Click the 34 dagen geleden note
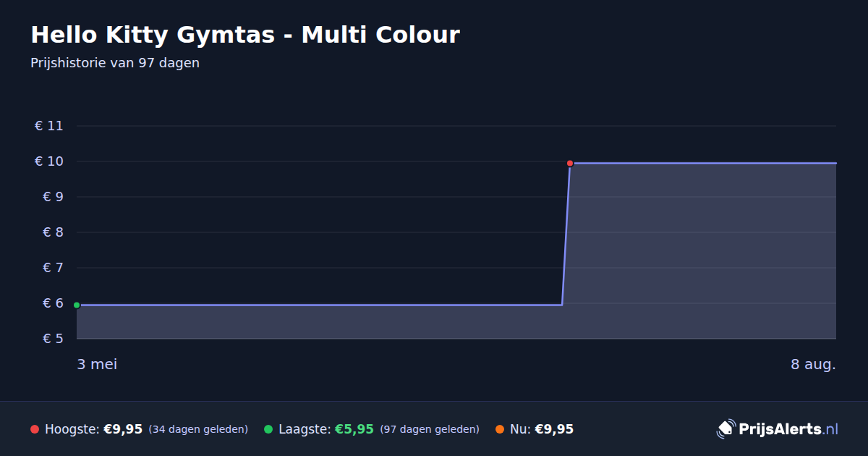Screen dimensions: 868x456 point(198,429)
